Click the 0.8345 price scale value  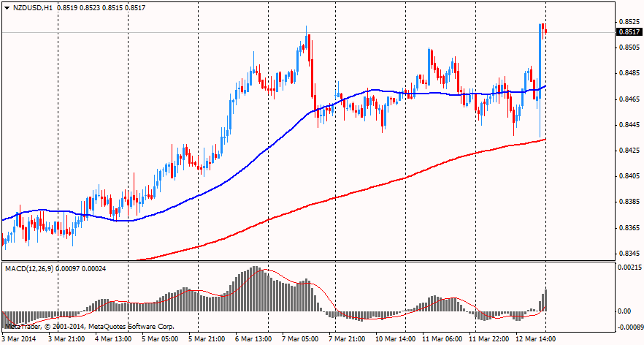[629, 254]
